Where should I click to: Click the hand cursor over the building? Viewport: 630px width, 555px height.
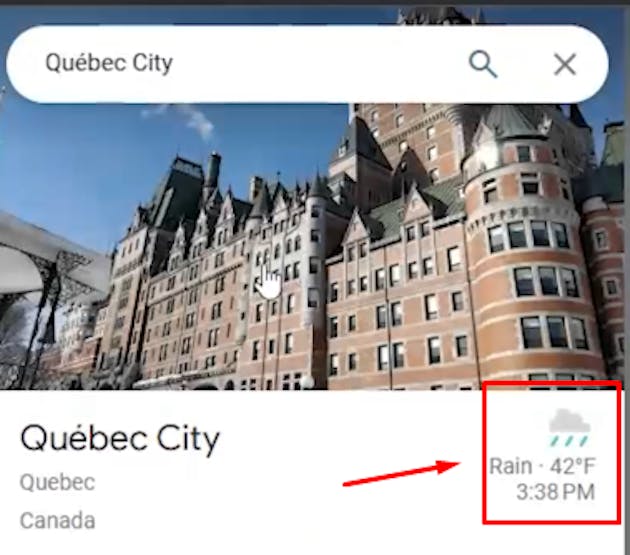[268, 281]
